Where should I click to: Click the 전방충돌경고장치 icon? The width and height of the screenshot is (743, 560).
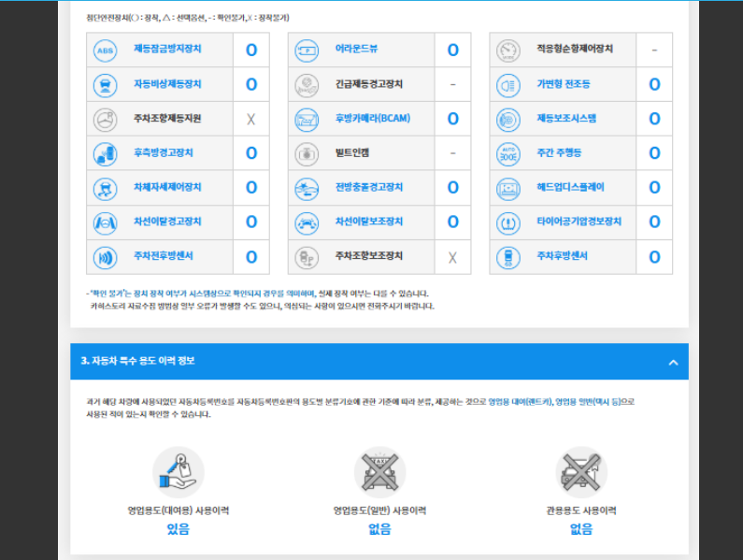(307, 189)
